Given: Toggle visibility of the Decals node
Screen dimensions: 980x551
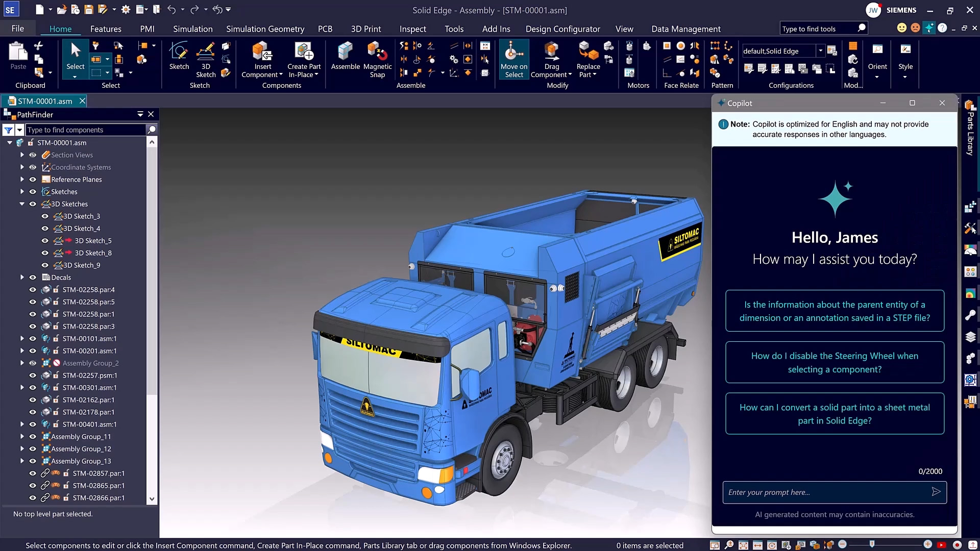Looking at the screenshot, I should pyautogui.click(x=33, y=277).
